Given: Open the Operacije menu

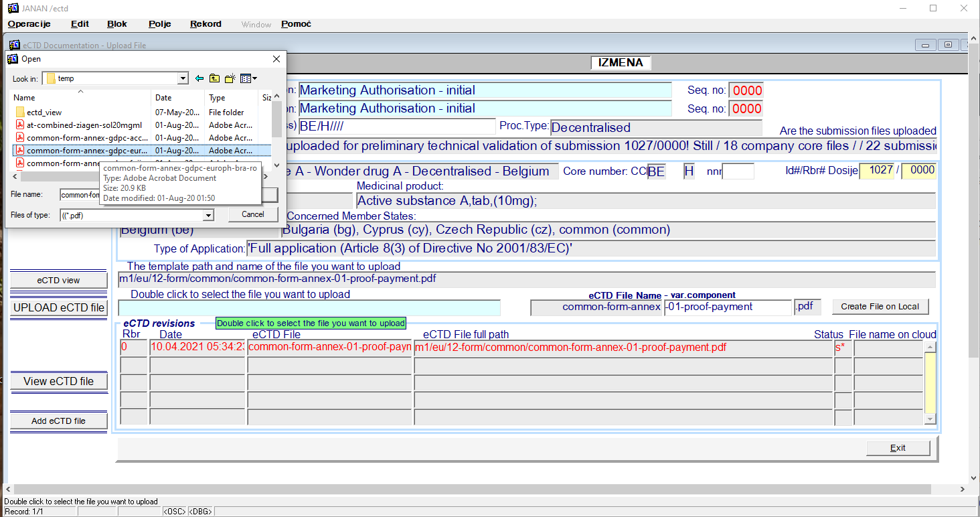Looking at the screenshot, I should coord(29,24).
